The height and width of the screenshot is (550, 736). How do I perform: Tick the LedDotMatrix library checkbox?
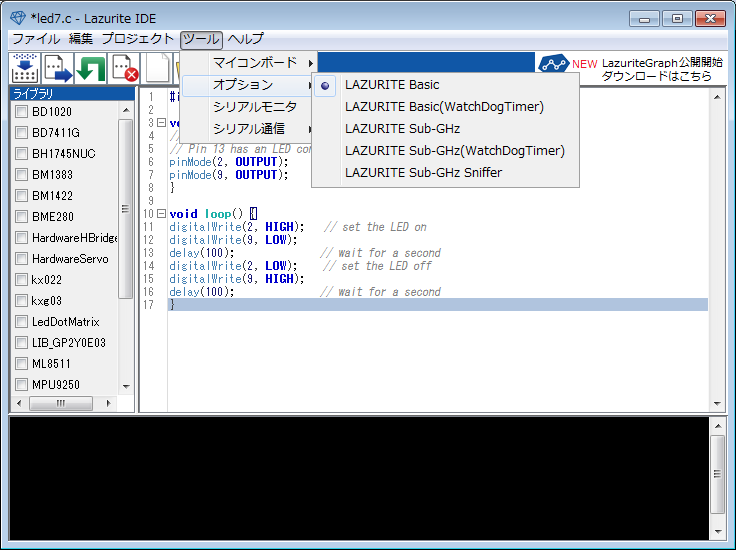coord(21,321)
